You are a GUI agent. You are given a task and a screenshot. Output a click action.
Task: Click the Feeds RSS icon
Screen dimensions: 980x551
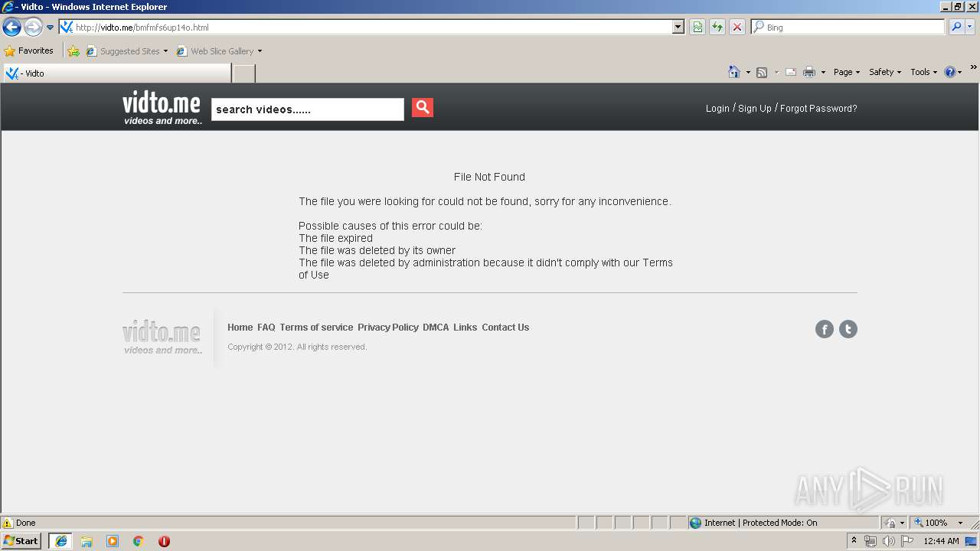click(x=762, y=72)
